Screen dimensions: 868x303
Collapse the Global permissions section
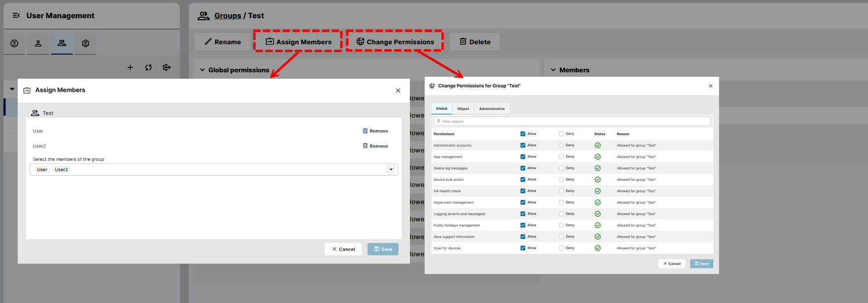pos(202,70)
